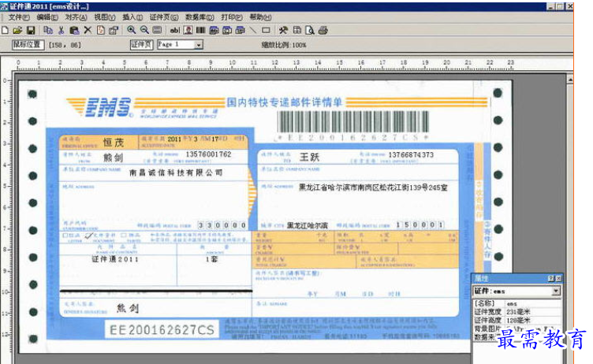
Task: Paste using the clipboard toolbar icon
Action: tap(74, 30)
